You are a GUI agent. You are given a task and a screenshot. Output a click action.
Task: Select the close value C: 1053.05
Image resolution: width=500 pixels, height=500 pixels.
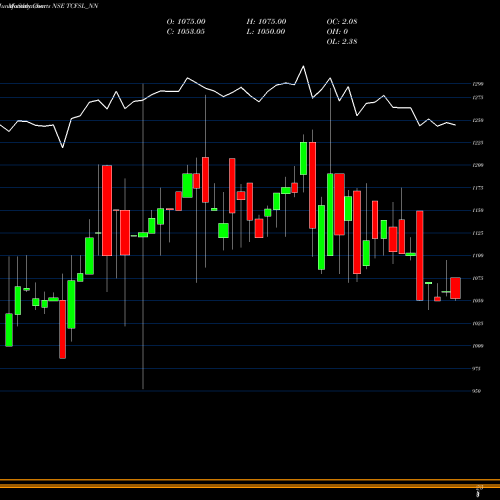coord(186,32)
